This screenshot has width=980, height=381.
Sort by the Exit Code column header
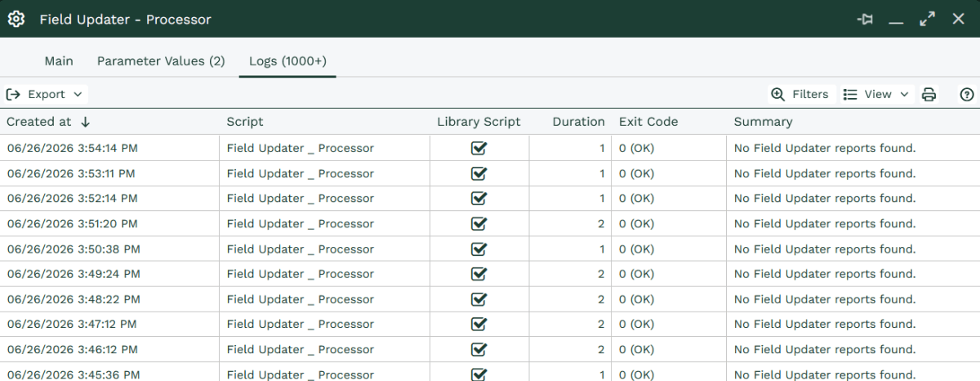pyautogui.click(x=648, y=122)
